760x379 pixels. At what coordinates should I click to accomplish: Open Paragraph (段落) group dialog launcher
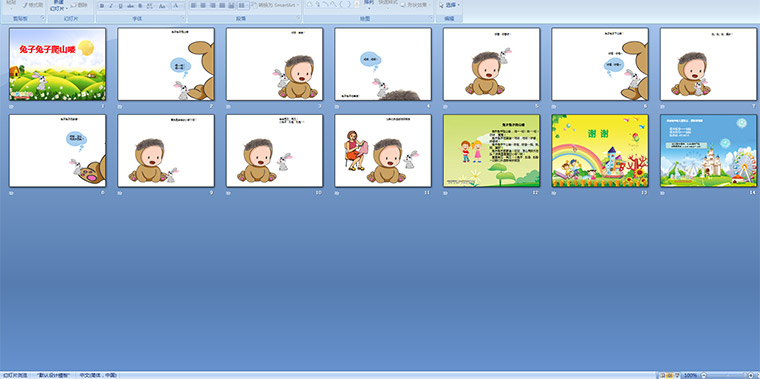point(298,18)
